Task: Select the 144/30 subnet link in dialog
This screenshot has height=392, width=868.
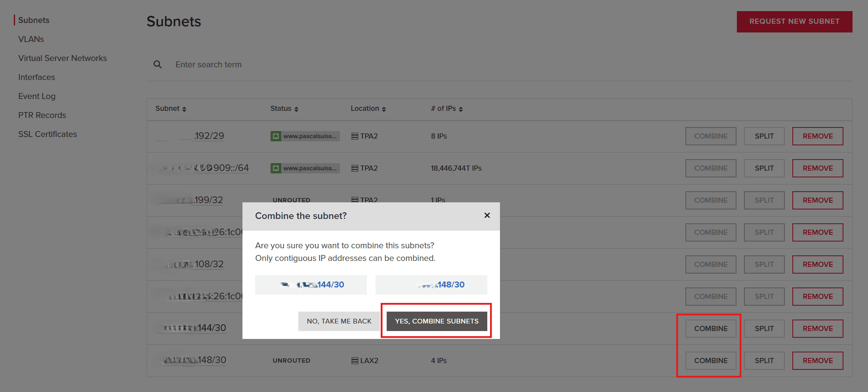Action: tap(330, 285)
